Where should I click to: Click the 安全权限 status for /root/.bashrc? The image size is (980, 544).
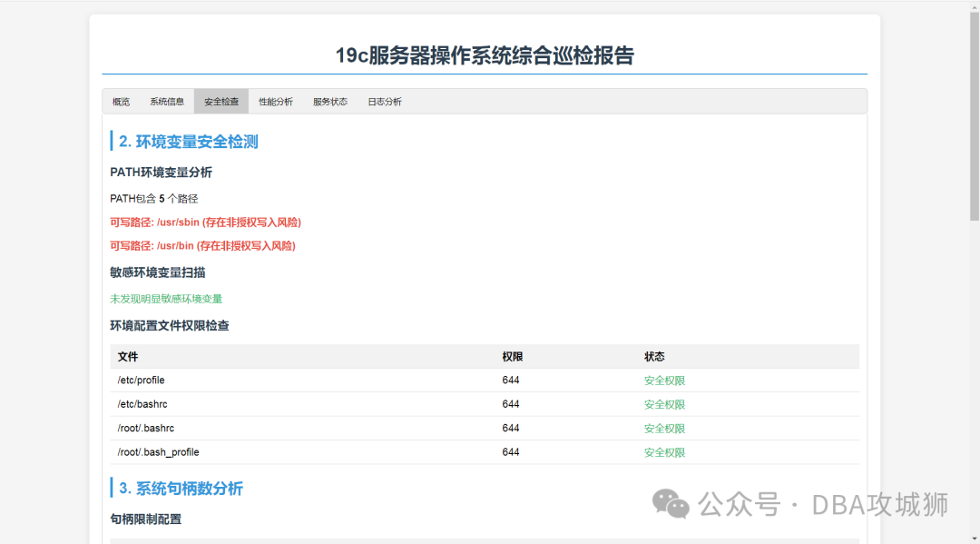tap(664, 429)
